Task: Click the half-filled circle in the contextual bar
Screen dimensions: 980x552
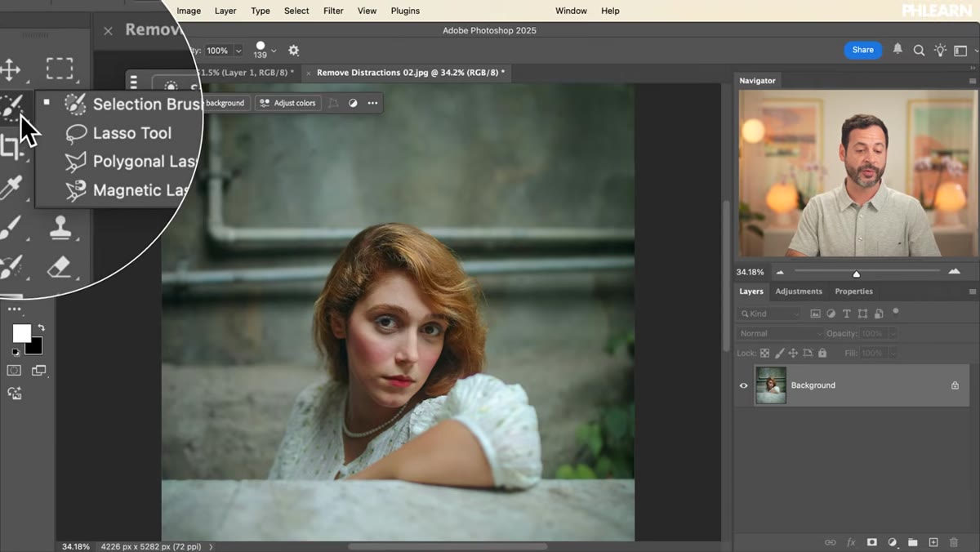Action: coord(353,103)
